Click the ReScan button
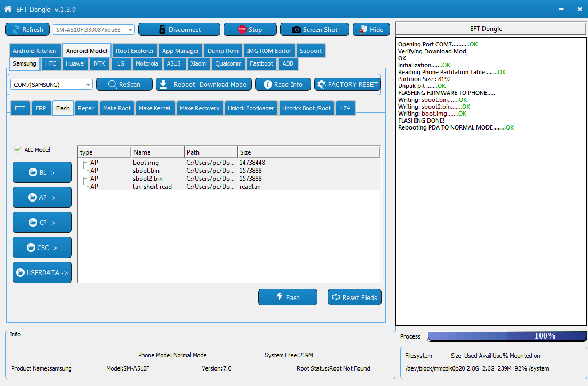This screenshot has height=386, width=588. pyautogui.click(x=124, y=84)
